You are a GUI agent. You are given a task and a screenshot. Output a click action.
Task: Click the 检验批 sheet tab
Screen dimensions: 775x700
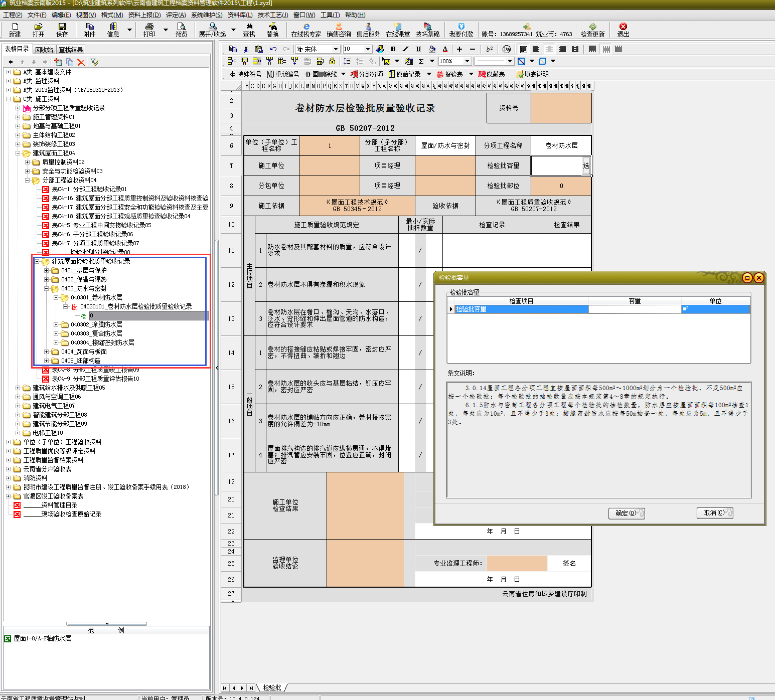272,687
